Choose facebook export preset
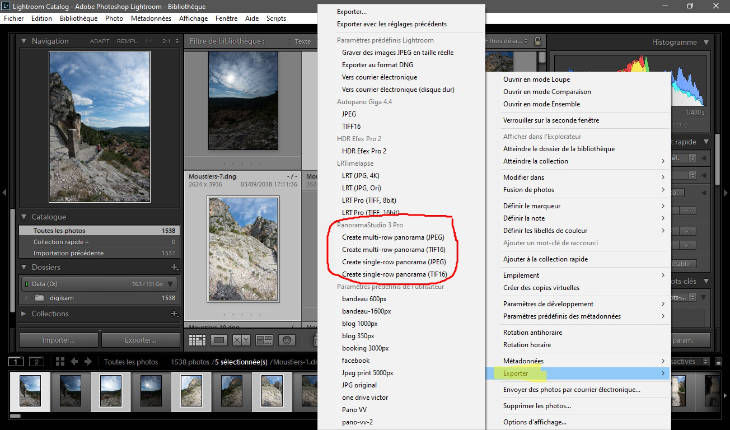Image resolution: width=730 pixels, height=430 pixels. 356,361
